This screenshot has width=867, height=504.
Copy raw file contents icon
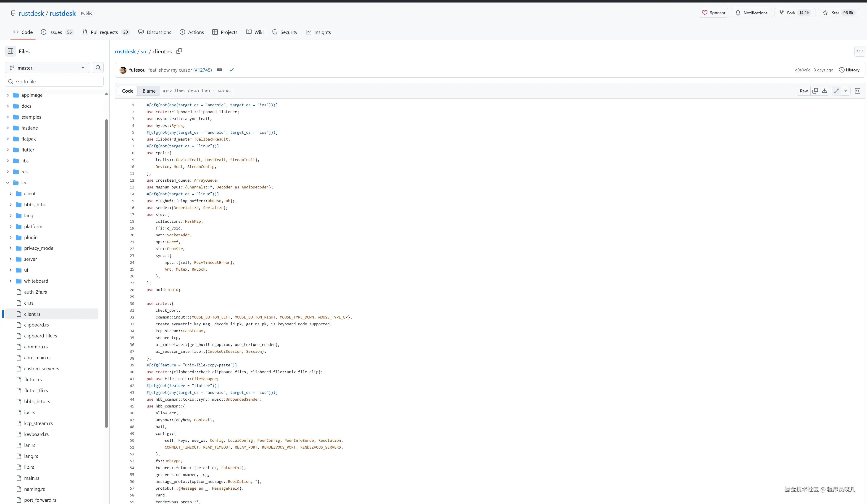tap(815, 91)
